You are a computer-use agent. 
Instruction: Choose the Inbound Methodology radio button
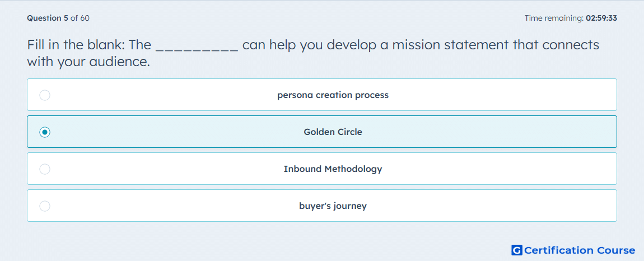[45, 169]
